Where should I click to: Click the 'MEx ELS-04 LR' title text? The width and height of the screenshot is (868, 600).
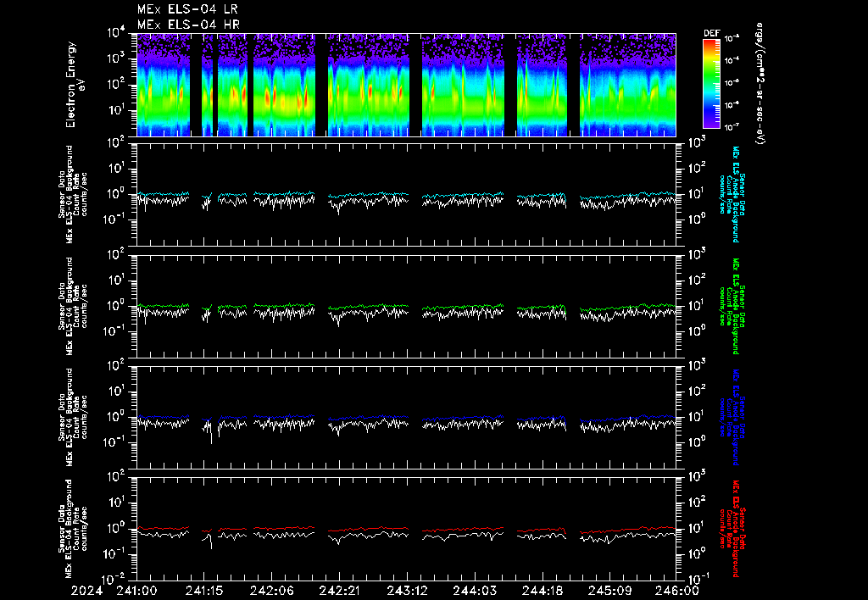187,9
